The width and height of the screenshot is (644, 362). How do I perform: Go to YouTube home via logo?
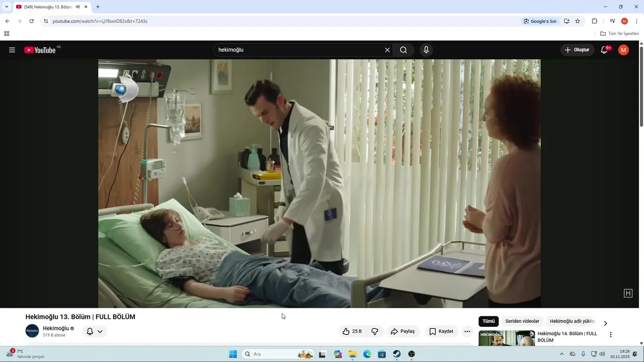[x=40, y=50]
